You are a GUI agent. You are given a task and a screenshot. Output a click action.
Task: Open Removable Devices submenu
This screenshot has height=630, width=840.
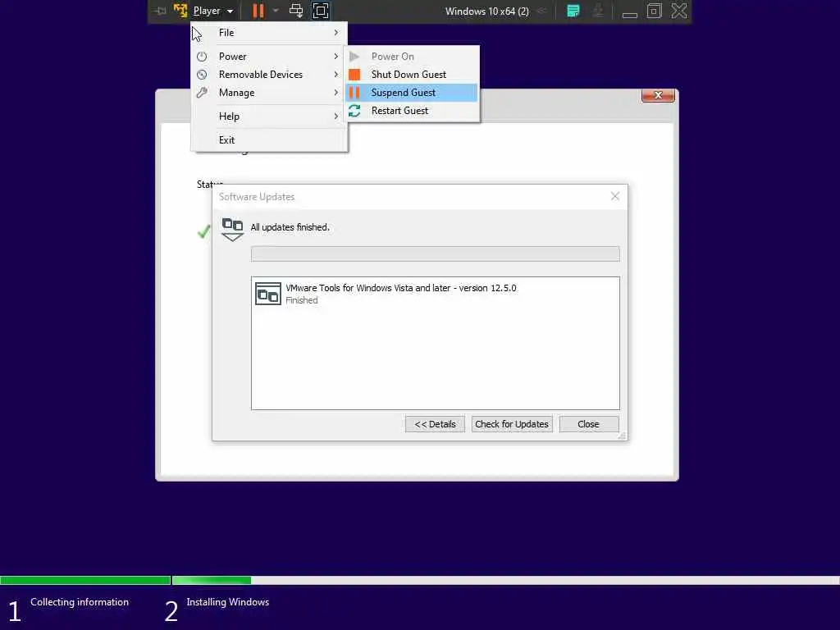click(x=269, y=75)
